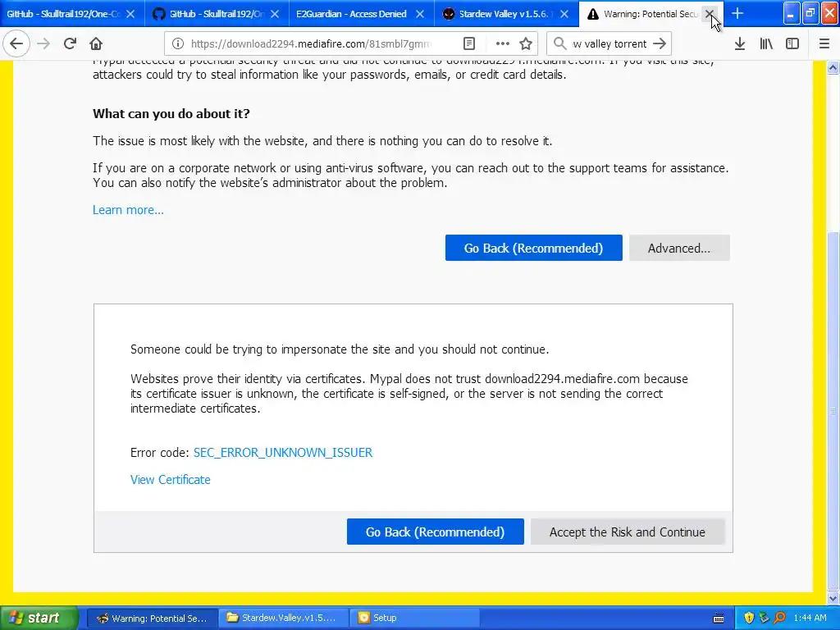Viewport: 840px width, 630px height.
Task: Open the page actions three-dot menu
Action: click(502, 44)
